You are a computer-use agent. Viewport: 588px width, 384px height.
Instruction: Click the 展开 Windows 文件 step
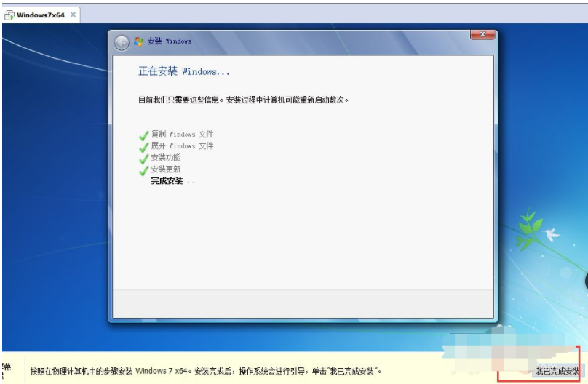pos(182,145)
